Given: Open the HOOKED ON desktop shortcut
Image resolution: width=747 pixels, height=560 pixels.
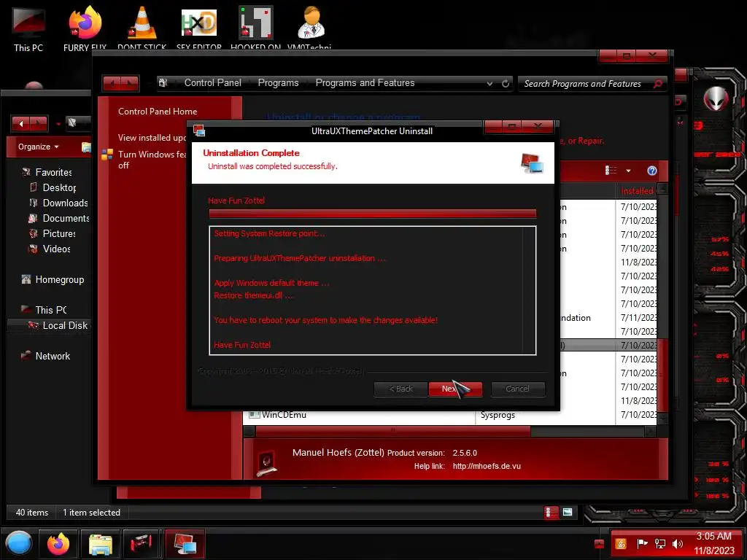Looking at the screenshot, I should 255,28.
